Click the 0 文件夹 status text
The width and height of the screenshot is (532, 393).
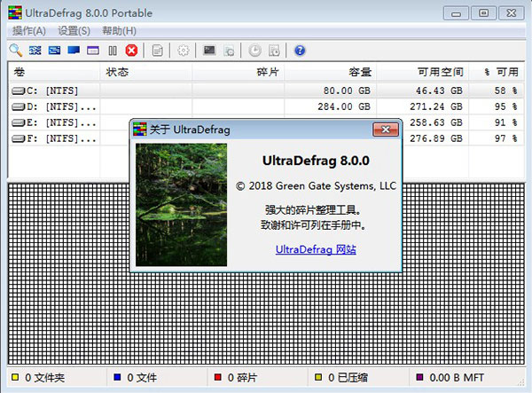[x=45, y=377]
